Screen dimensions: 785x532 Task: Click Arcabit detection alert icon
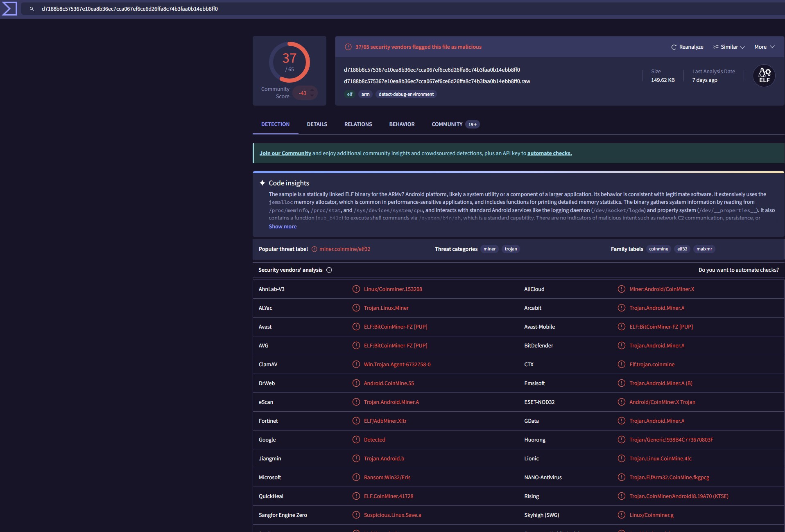622,308
